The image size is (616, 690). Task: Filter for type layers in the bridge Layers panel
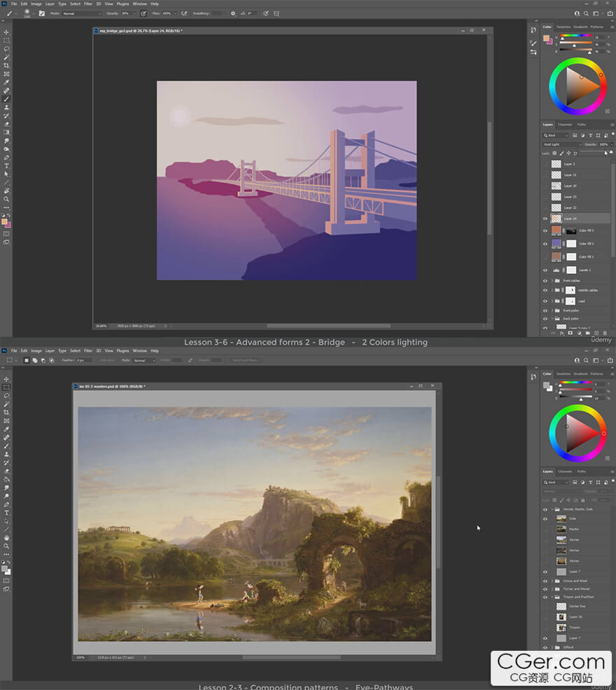[591, 135]
